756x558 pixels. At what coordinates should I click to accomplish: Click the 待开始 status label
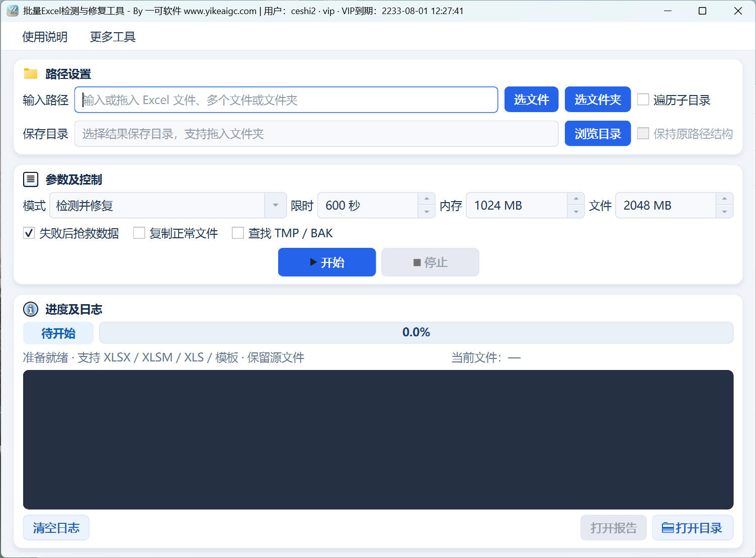(x=58, y=333)
